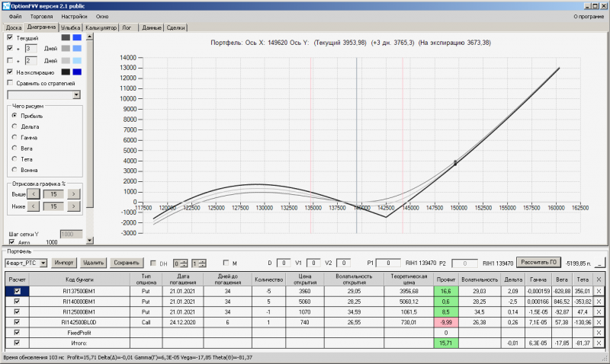Click the second DH spinner showing 1
The width and height of the screenshot is (610, 364).
pyautogui.click(x=199, y=263)
